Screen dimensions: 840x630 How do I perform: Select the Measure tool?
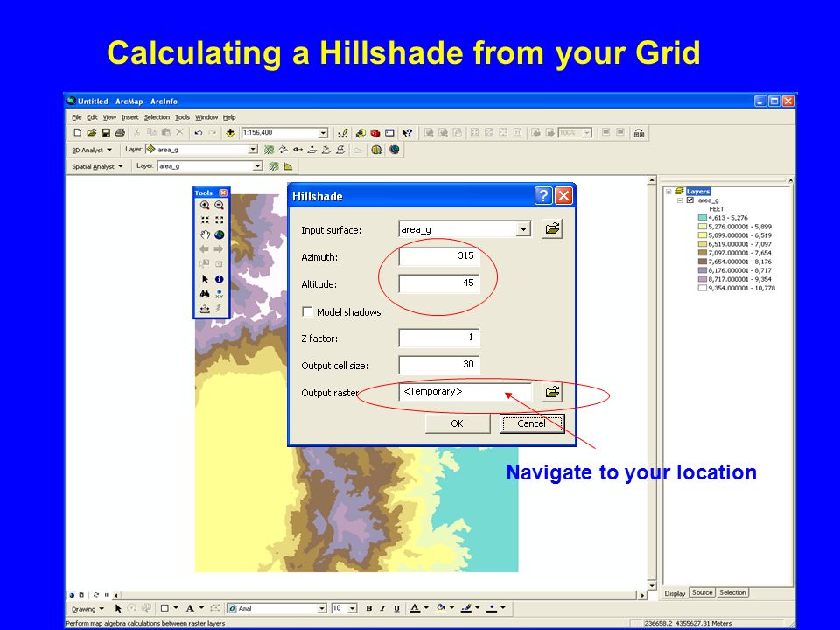(x=205, y=309)
